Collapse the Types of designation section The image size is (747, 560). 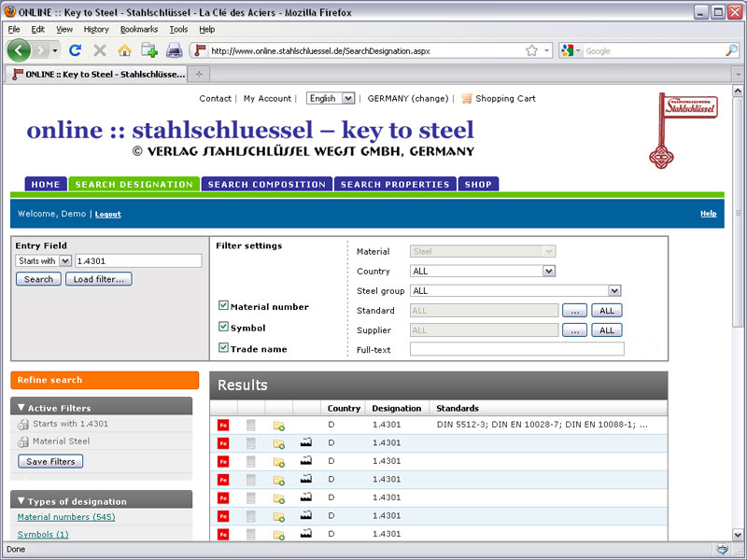pos(21,501)
